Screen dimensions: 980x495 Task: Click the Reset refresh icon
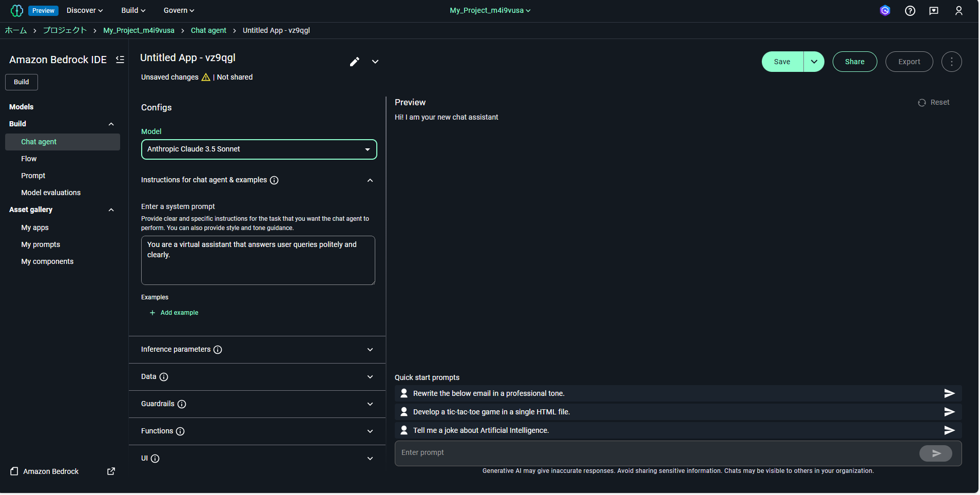pyautogui.click(x=922, y=103)
